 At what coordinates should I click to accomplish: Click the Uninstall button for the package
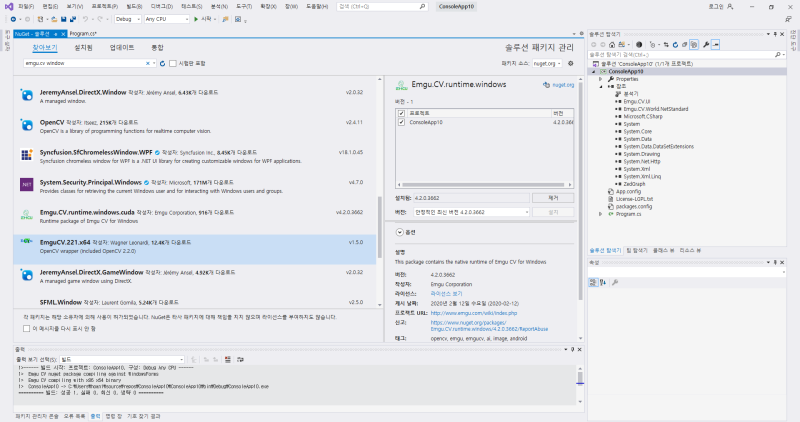click(553, 198)
